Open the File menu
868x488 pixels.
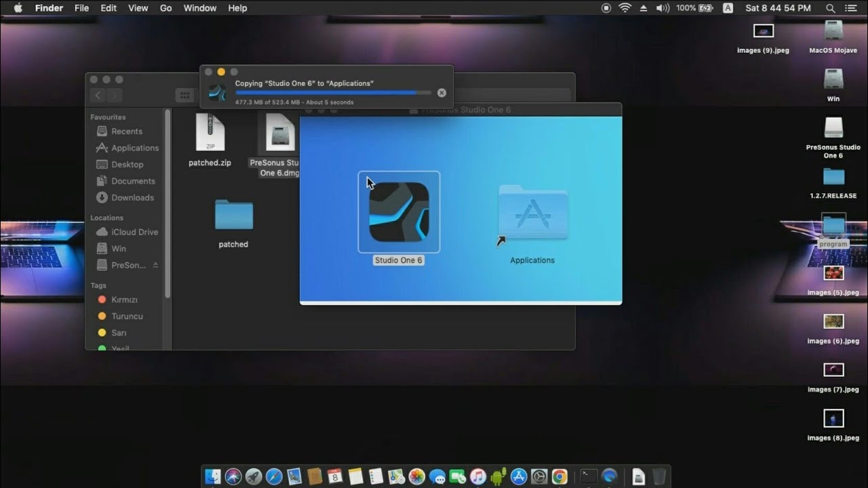pos(81,8)
